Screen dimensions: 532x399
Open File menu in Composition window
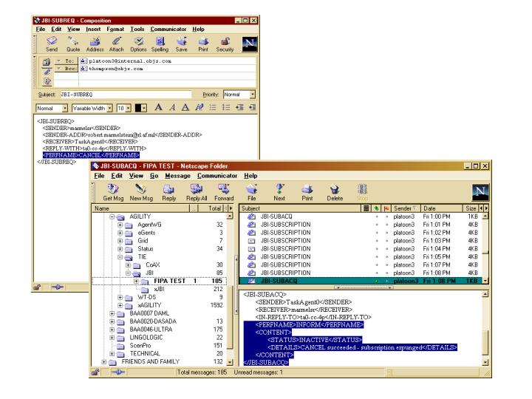41,29
